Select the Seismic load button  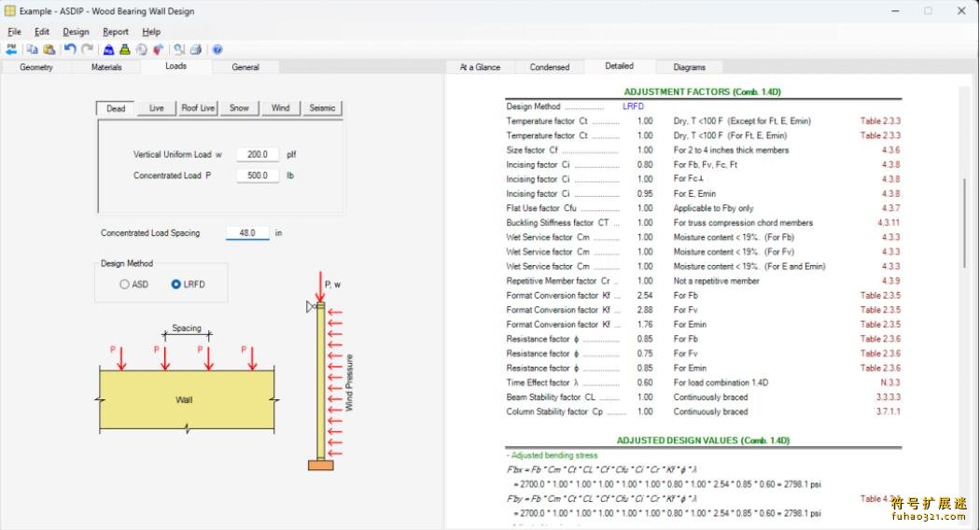tap(323, 108)
